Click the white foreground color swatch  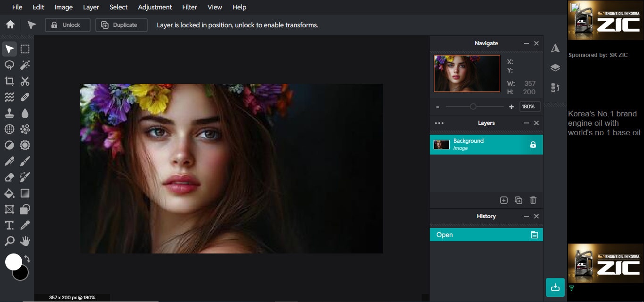(x=13, y=261)
